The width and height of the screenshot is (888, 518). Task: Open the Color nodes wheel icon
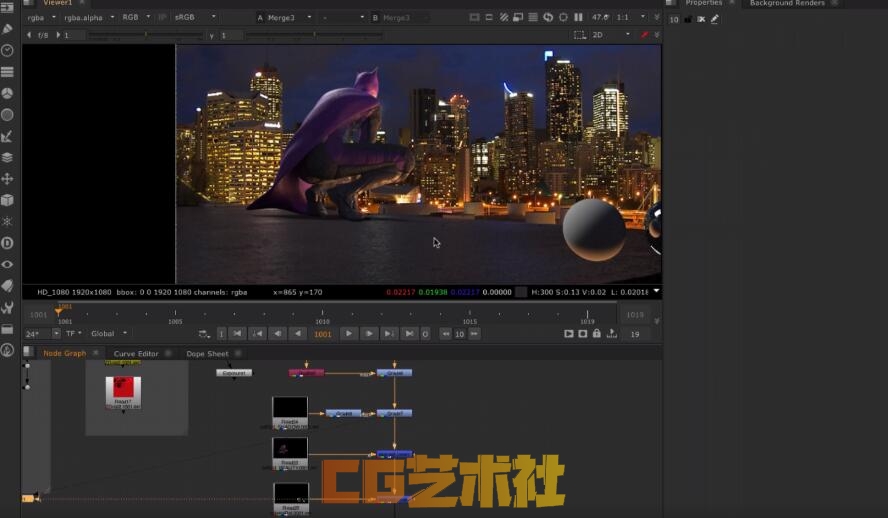(7, 93)
